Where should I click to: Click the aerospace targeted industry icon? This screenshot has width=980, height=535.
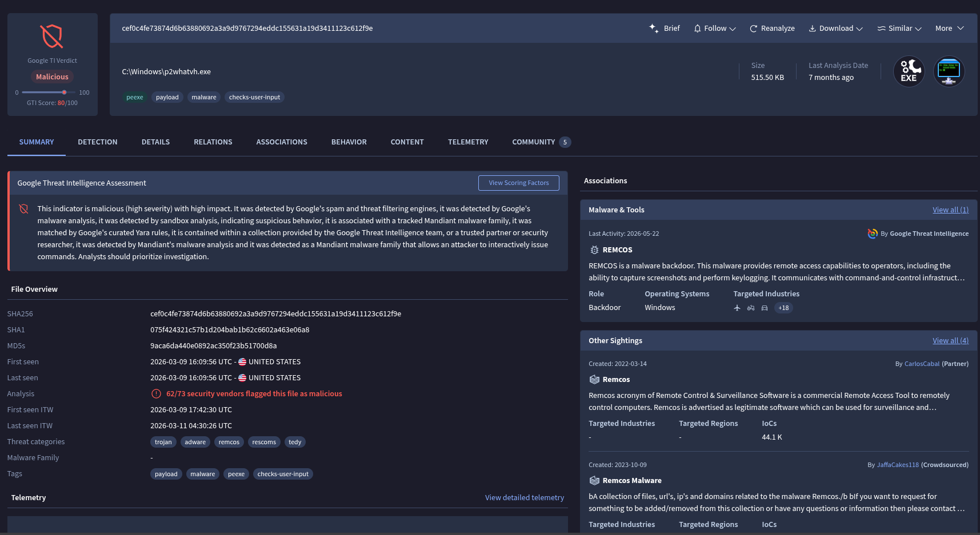[x=737, y=308]
